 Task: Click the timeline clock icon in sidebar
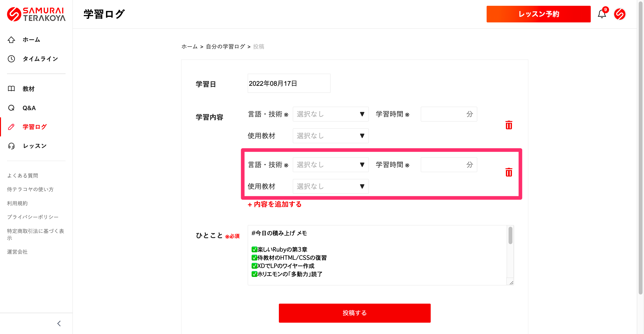(11, 59)
